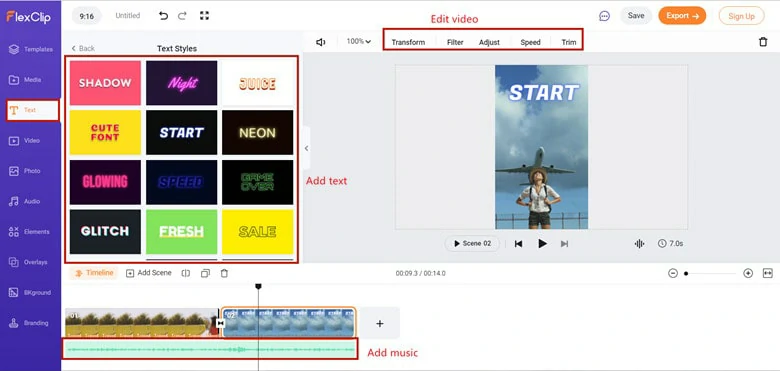Open the Video sidebar section
The image size is (780, 371).
[x=24, y=141]
